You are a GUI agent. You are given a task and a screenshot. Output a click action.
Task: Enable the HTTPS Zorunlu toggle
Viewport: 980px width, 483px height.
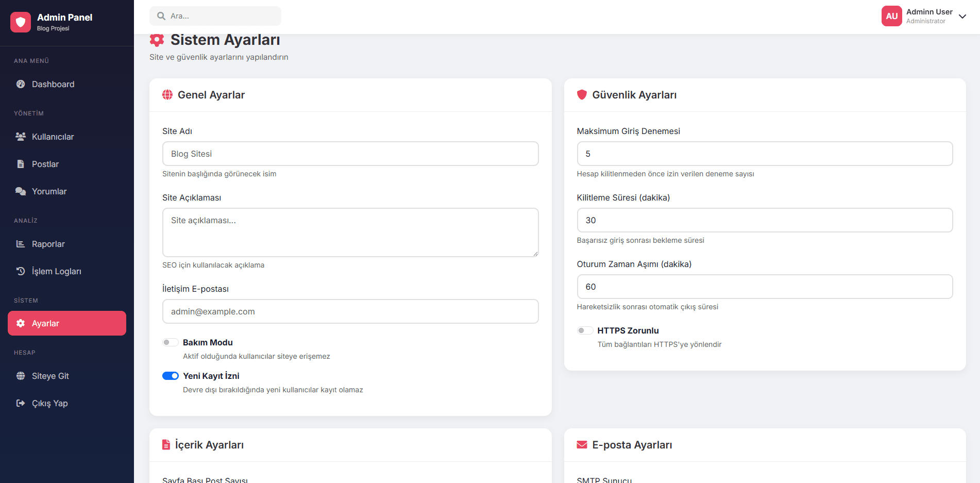585,330
